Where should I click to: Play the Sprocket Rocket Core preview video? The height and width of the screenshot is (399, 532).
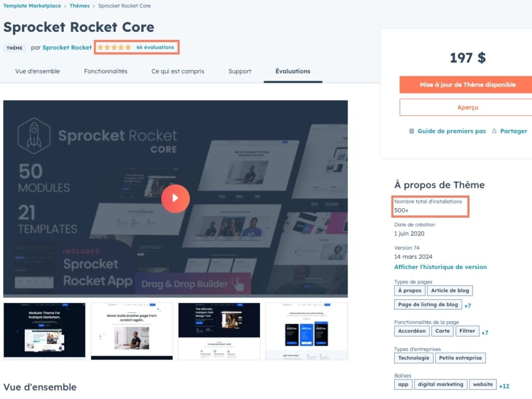click(175, 198)
